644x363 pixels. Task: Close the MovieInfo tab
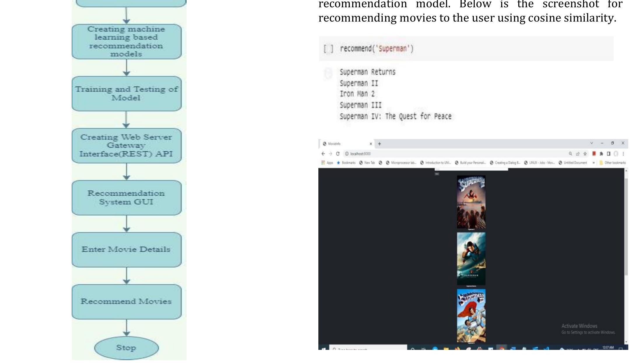[x=371, y=144]
